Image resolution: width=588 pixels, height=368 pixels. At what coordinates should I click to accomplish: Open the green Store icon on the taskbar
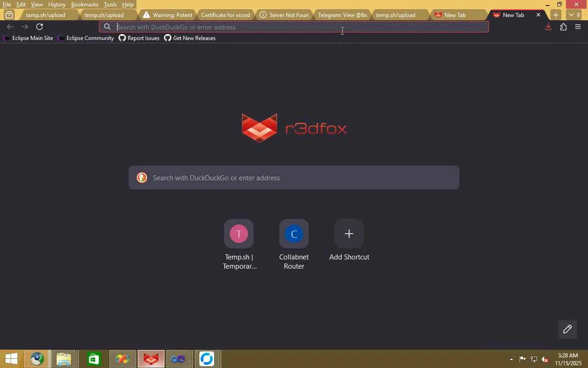click(x=94, y=359)
